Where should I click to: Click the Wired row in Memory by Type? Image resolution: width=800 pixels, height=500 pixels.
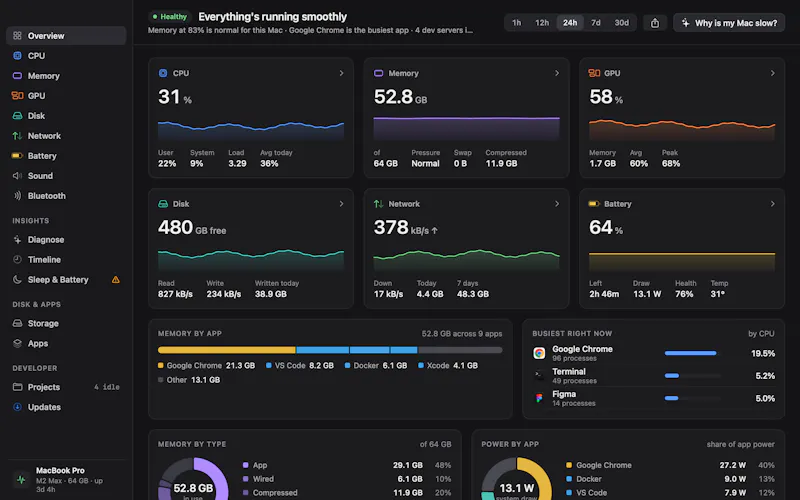tap(347, 479)
